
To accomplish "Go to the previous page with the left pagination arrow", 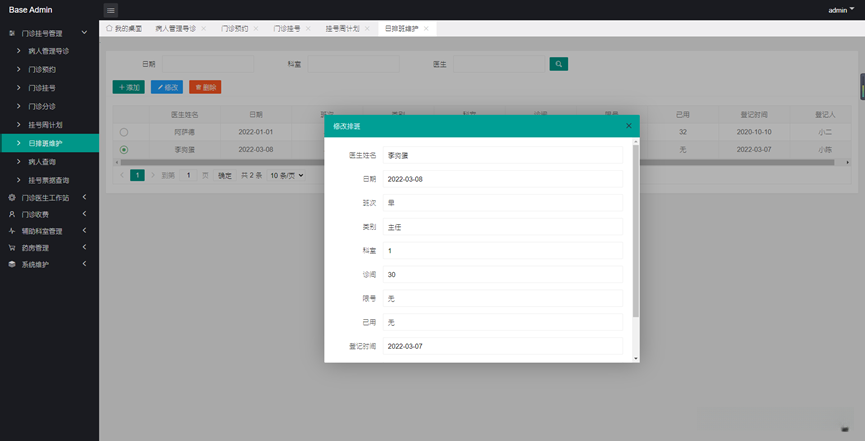I will (x=122, y=175).
